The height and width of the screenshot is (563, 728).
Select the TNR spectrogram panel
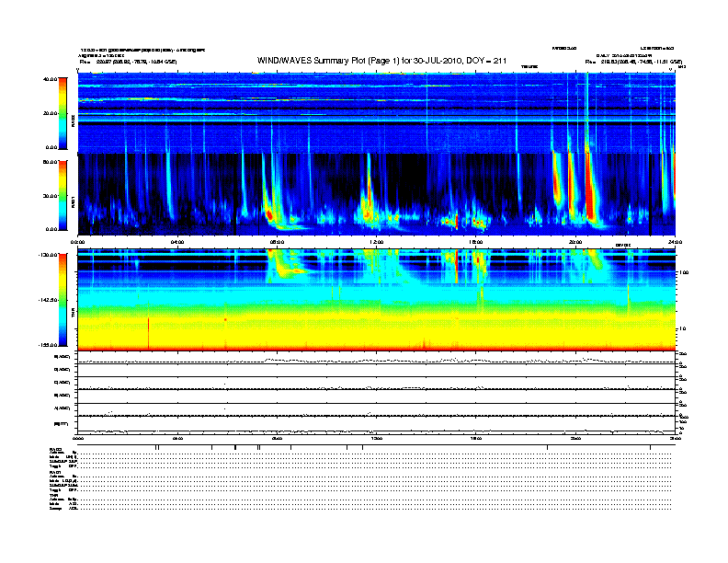(x=377, y=300)
